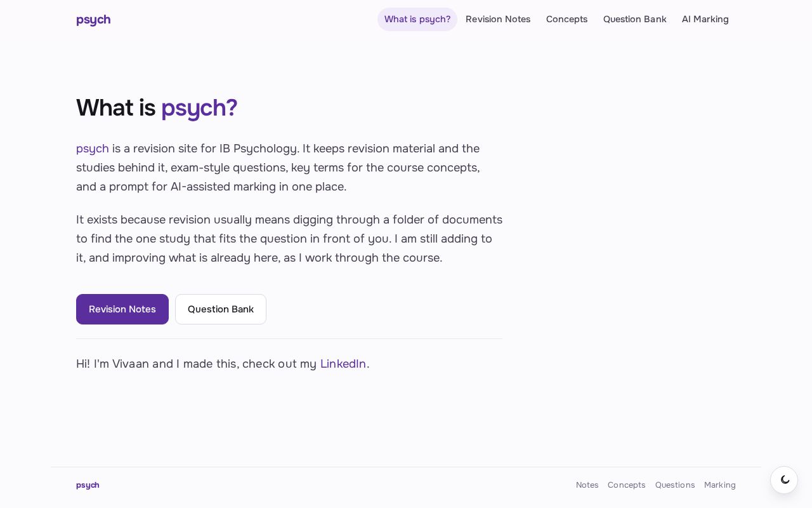Click the psych logo in the header

[x=93, y=20]
